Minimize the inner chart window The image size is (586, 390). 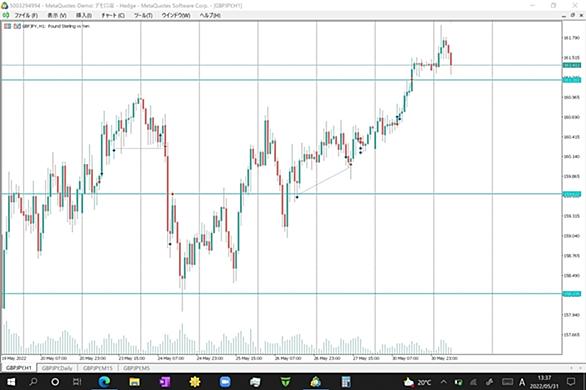tap(564, 15)
